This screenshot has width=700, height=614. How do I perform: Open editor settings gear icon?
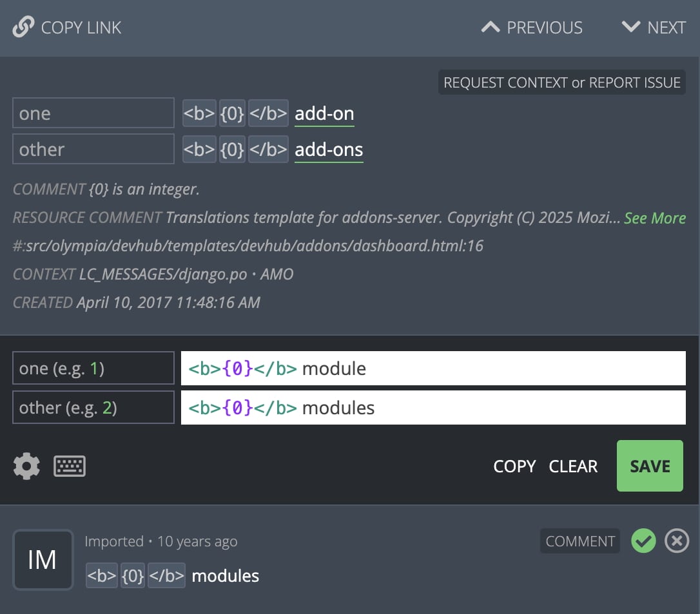tap(26, 466)
